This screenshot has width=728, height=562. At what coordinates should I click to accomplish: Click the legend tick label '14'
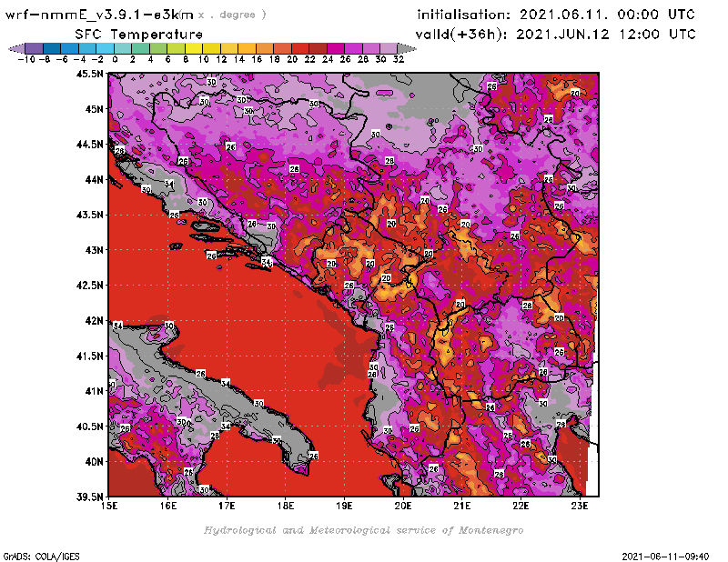pyautogui.click(x=239, y=60)
